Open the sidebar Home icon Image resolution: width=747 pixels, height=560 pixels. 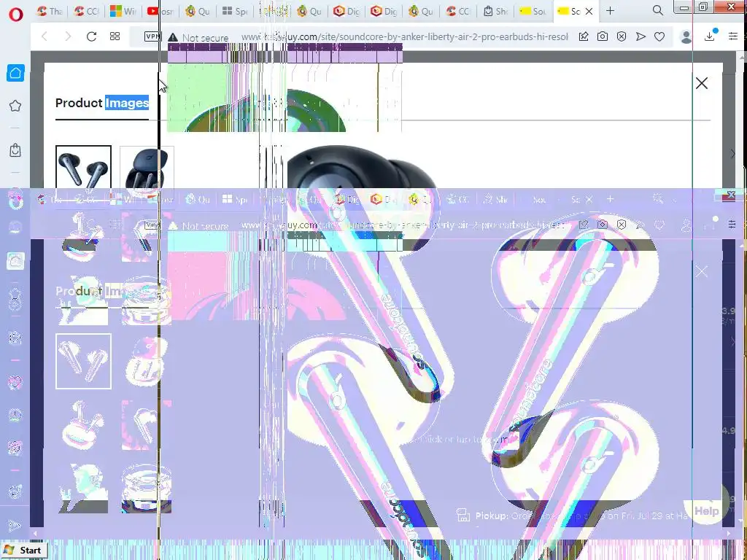(15, 73)
